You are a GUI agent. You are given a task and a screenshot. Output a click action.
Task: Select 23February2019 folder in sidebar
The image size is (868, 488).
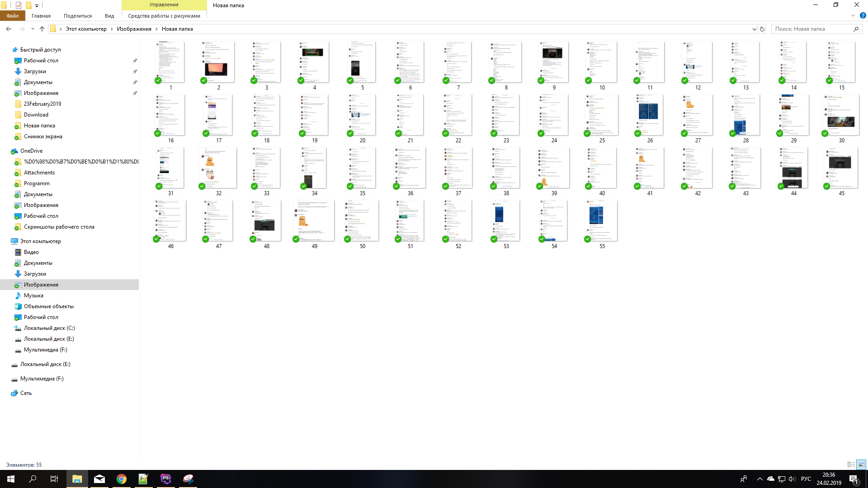pos(42,104)
